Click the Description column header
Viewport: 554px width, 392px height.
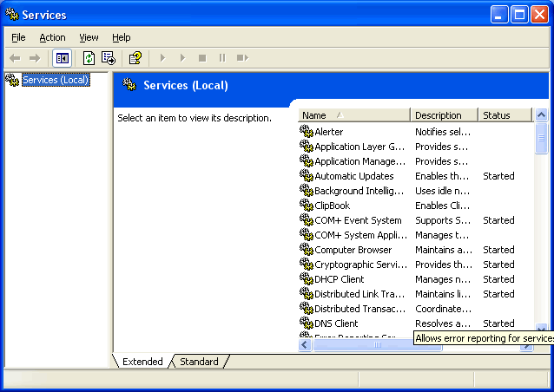pos(444,115)
